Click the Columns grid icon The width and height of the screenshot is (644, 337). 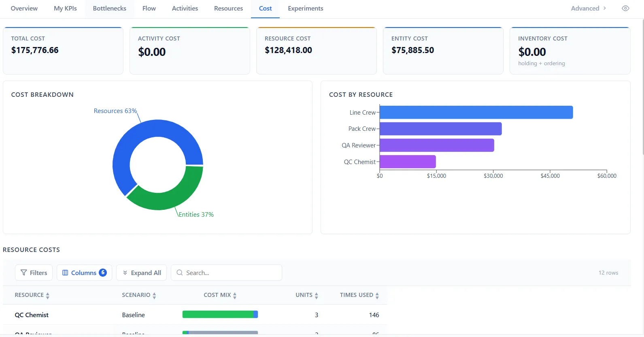65,273
